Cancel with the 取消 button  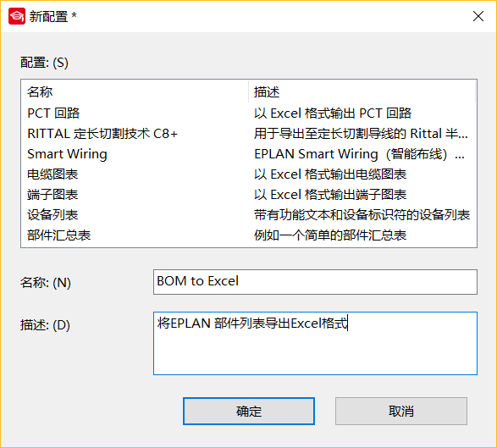click(x=401, y=412)
